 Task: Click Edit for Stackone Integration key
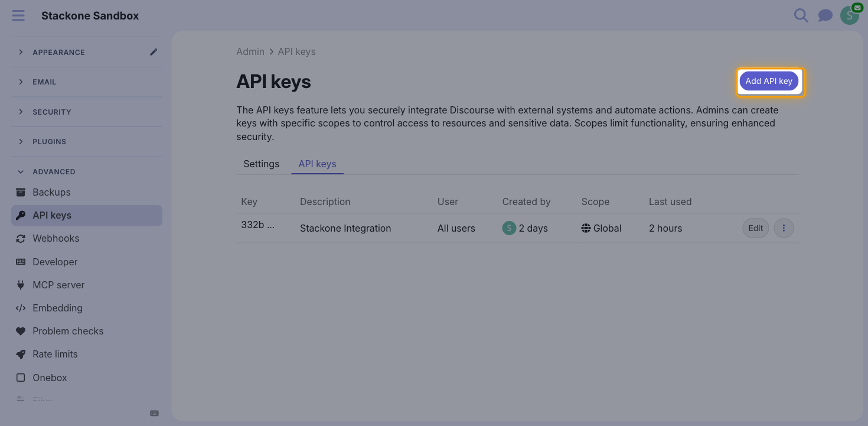tap(755, 228)
